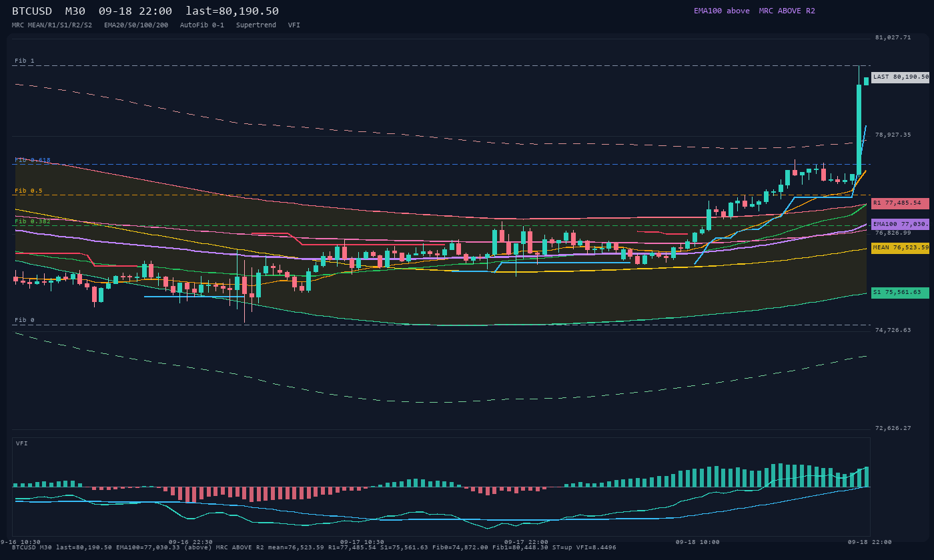The height and width of the screenshot is (560, 934).
Task: Select the AutoFib 0-1 legend entry
Action: tap(202, 25)
